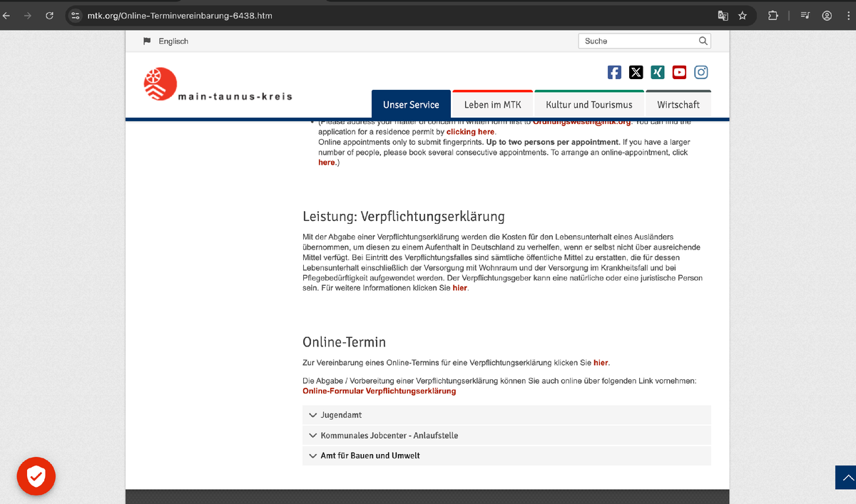Open the browser profile icon
The height and width of the screenshot is (504, 856).
click(827, 15)
